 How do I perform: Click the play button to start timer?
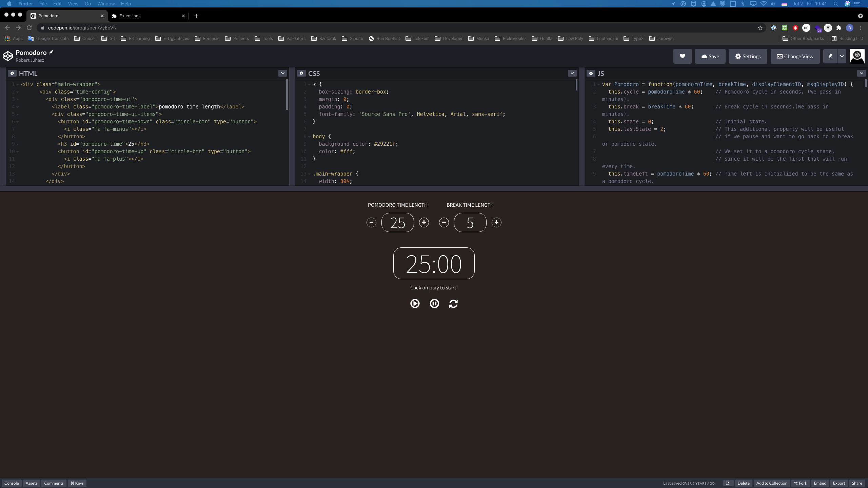(415, 303)
